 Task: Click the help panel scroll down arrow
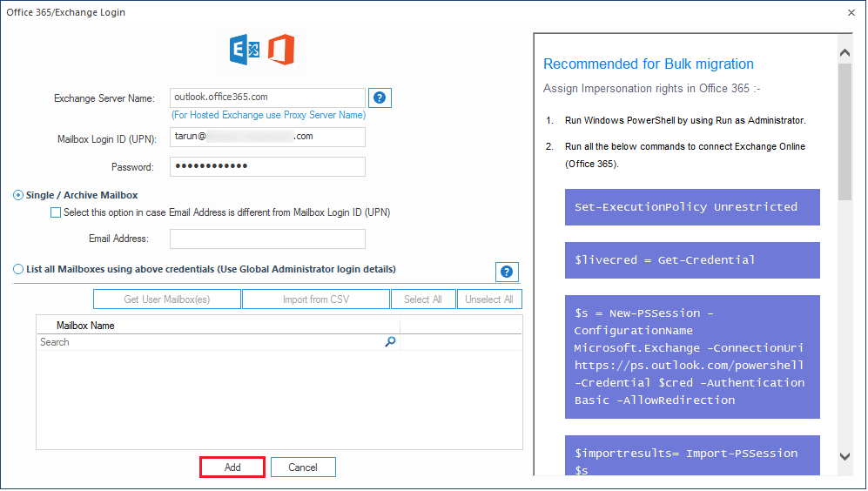click(844, 457)
